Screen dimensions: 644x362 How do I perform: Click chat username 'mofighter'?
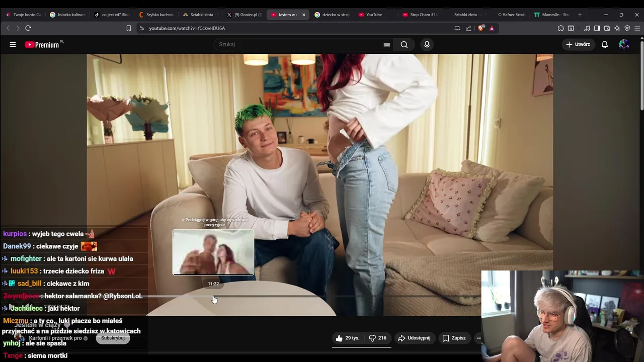[x=26, y=258]
